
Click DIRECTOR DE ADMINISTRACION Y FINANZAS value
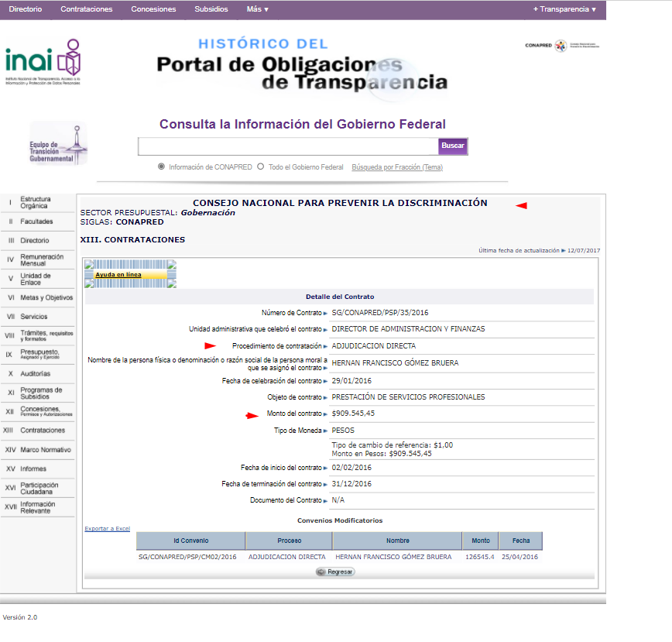[408, 329]
